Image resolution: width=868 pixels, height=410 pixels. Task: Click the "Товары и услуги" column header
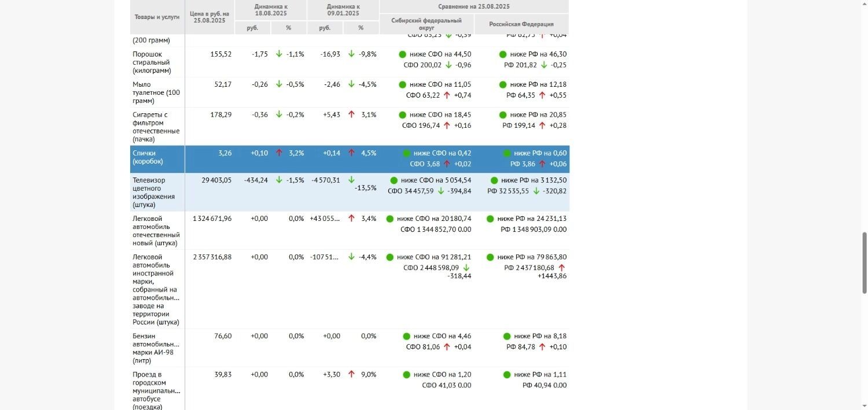(x=157, y=17)
